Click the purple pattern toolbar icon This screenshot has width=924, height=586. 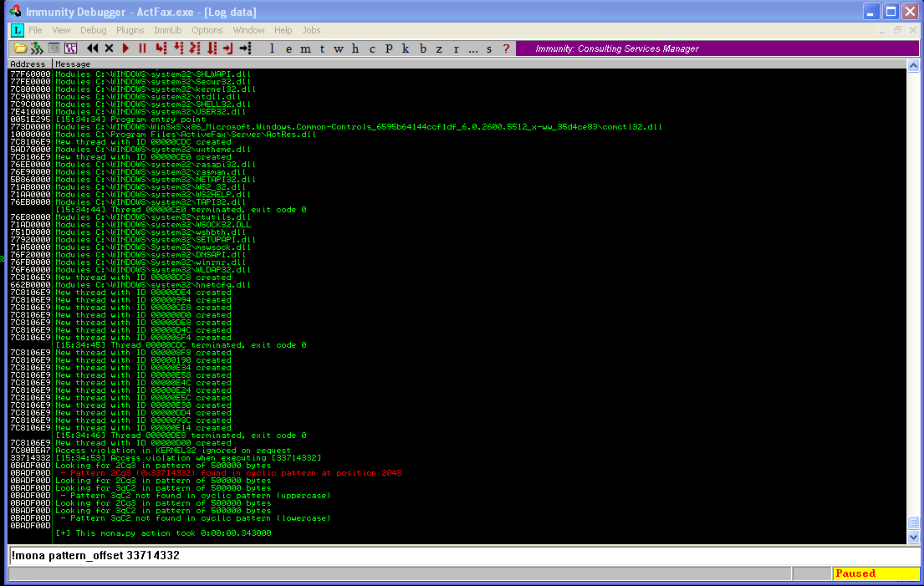[71, 48]
